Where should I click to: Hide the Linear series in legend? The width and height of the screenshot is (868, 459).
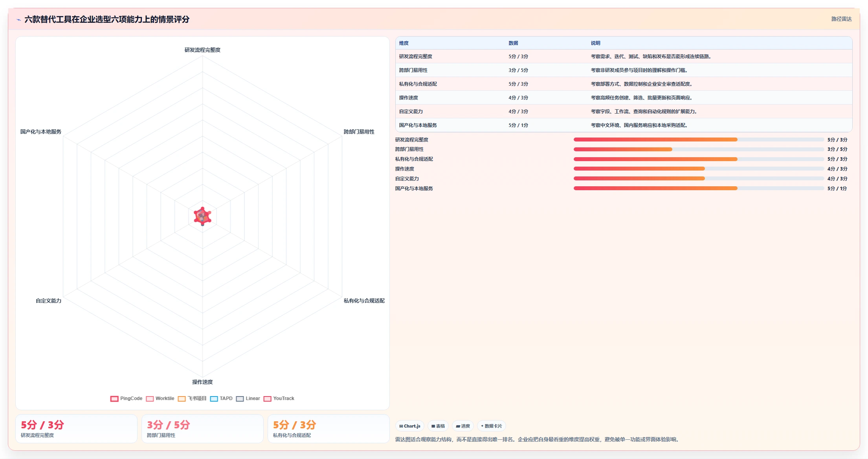(x=248, y=398)
